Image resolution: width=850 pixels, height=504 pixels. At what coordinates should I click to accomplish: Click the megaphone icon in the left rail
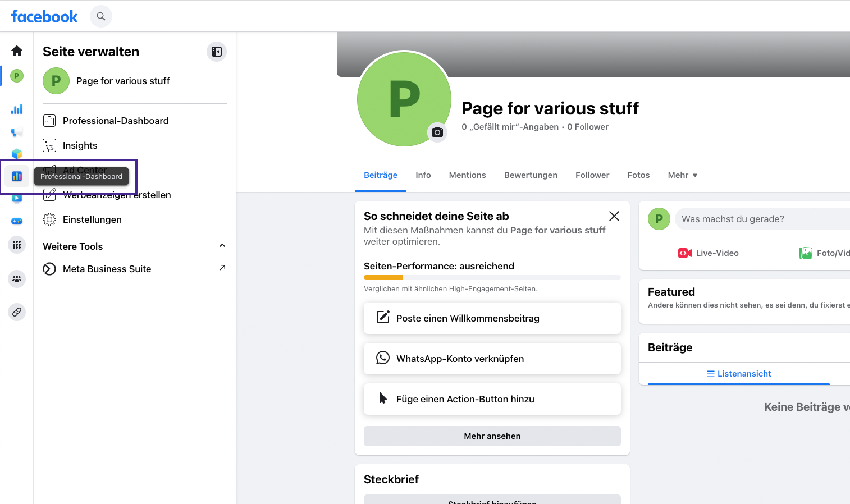click(17, 132)
